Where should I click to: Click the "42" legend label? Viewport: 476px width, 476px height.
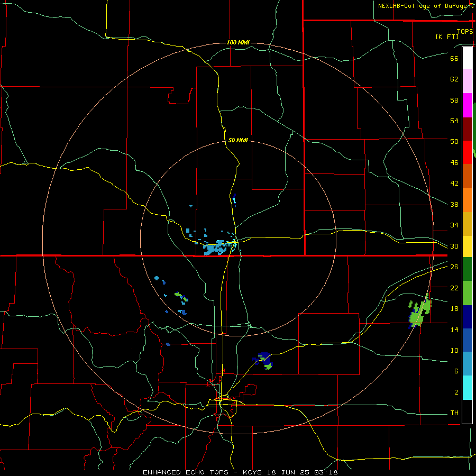click(x=454, y=184)
